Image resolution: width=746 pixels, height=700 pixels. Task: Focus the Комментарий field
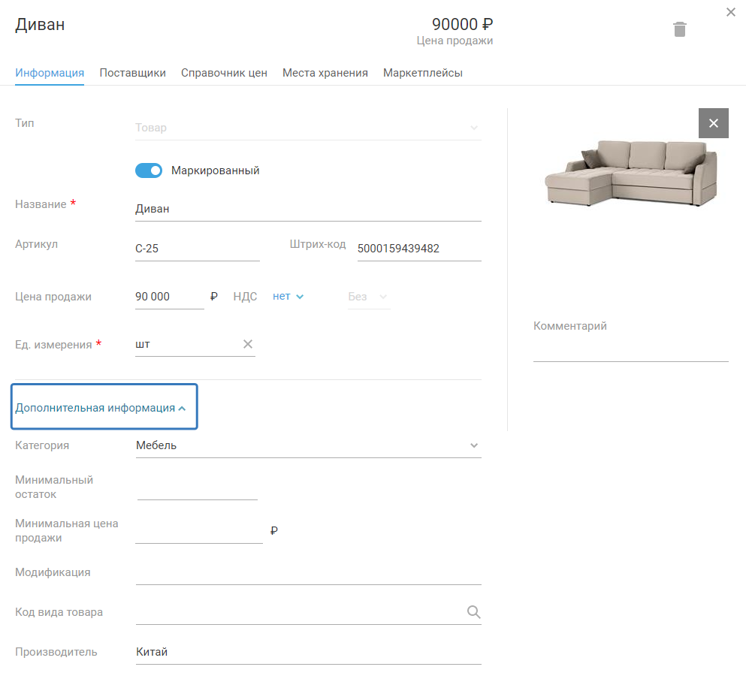coord(630,350)
